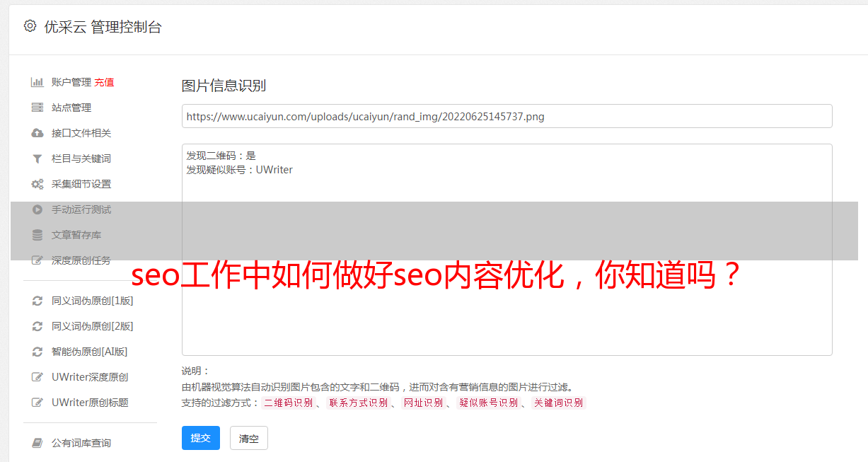Click the 说明： label
This screenshot has width=868, height=462.
pyautogui.click(x=195, y=371)
